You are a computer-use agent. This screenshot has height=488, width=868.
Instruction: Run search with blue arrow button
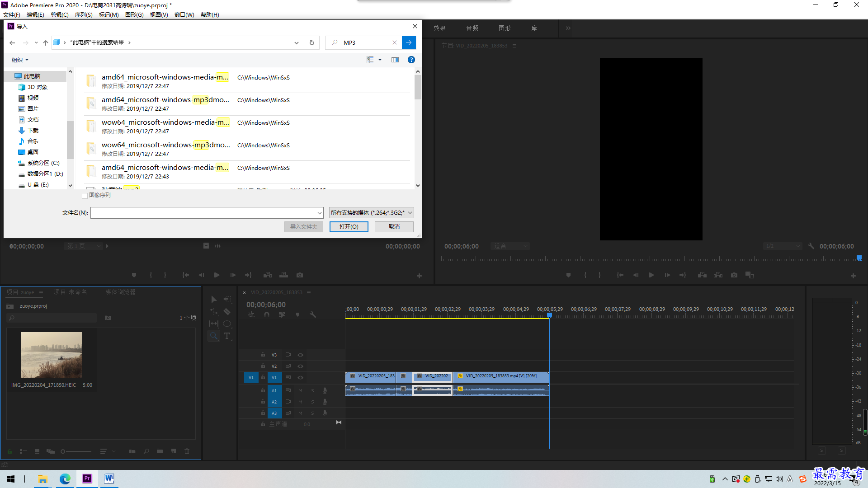point(409,42)
